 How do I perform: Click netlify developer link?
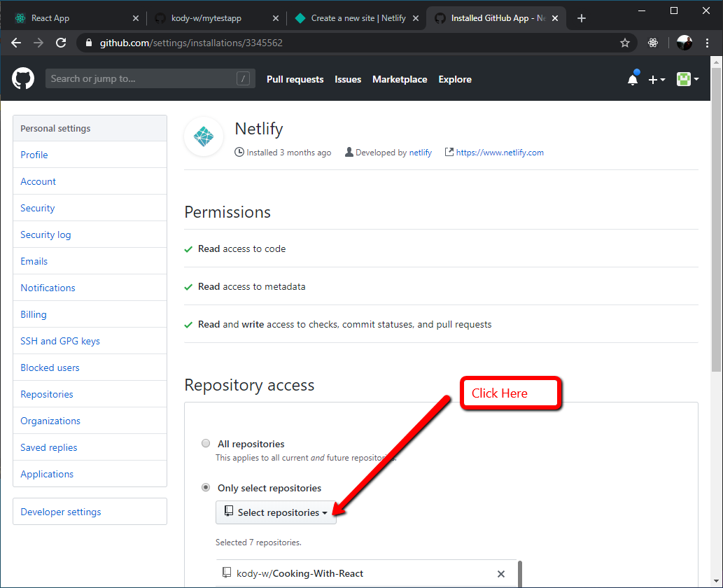[421, 152]
